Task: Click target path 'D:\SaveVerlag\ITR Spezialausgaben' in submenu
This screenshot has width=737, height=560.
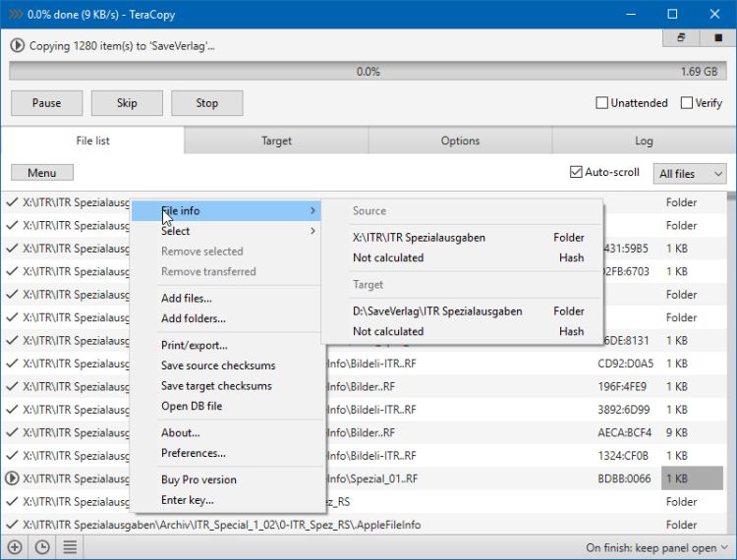Action: [437, 311]
